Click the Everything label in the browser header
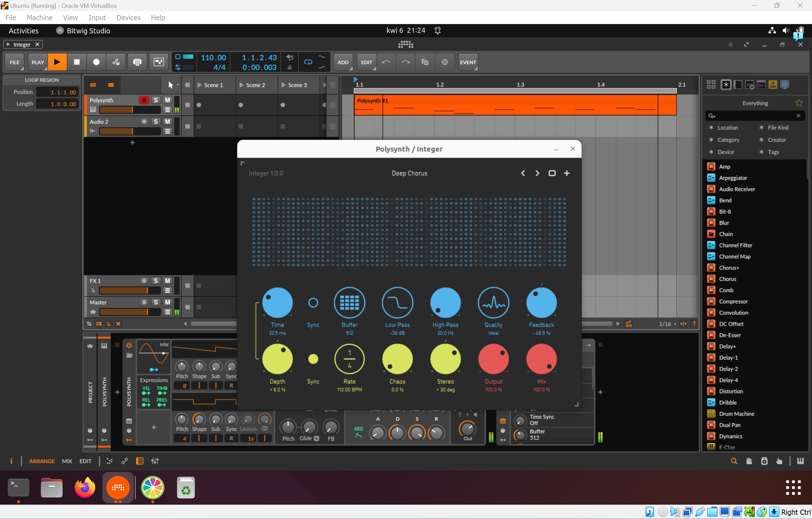 click(755, 103)
